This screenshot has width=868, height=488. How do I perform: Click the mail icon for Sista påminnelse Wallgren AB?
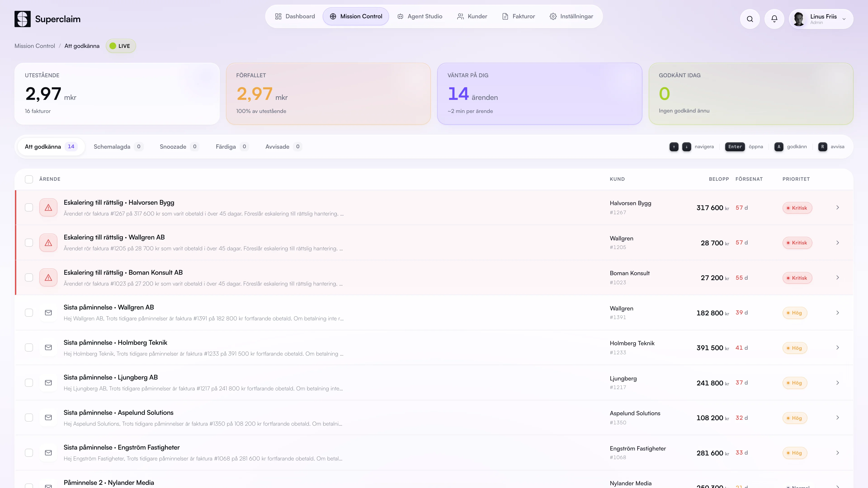coord(49,312)
